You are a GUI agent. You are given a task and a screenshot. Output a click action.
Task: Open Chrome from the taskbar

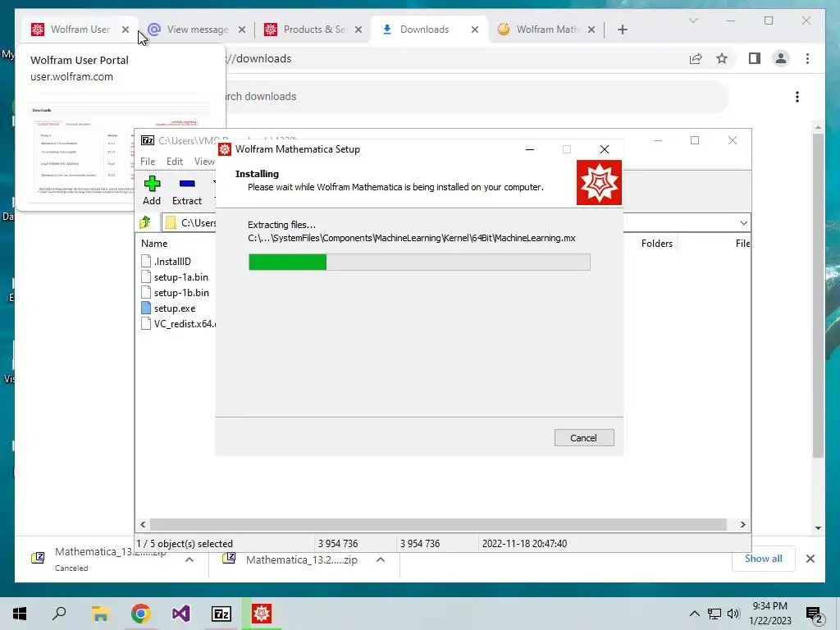coord(140,614)
